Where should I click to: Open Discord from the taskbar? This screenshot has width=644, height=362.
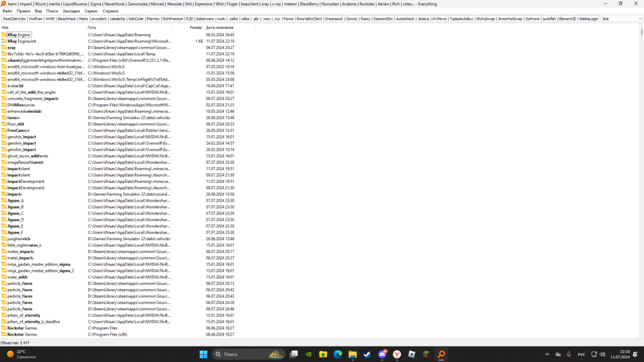click(x=383, y=354)
